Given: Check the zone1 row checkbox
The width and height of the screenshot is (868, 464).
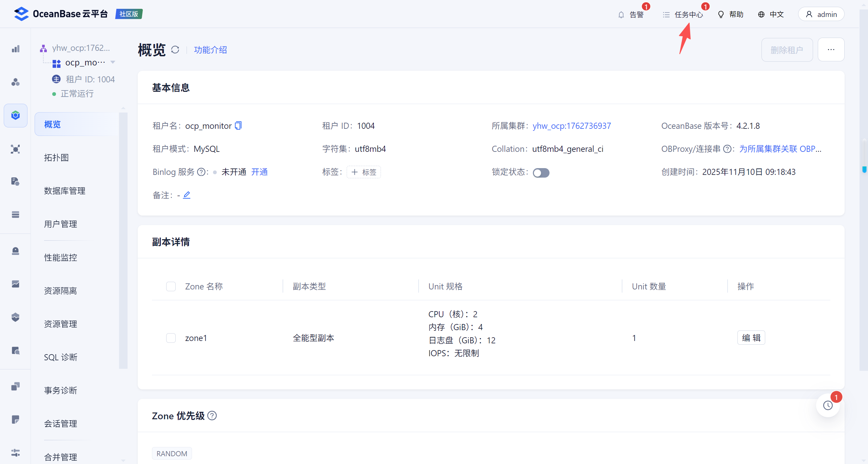Looking at the screenshot, I should point(171,338).
